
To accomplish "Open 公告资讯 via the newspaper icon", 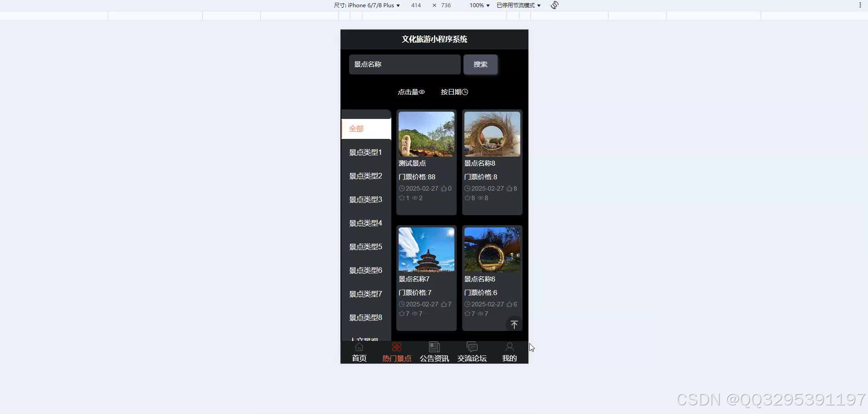I will click(434, 346).
